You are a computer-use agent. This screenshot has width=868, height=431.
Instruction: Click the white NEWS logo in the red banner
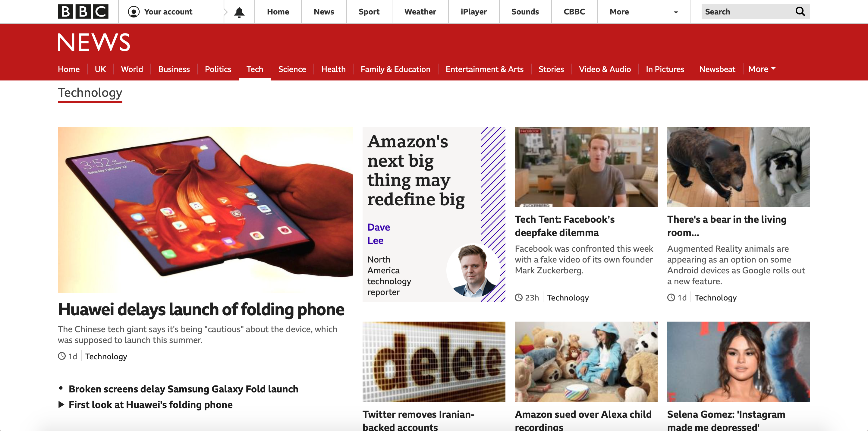[94, 42]
